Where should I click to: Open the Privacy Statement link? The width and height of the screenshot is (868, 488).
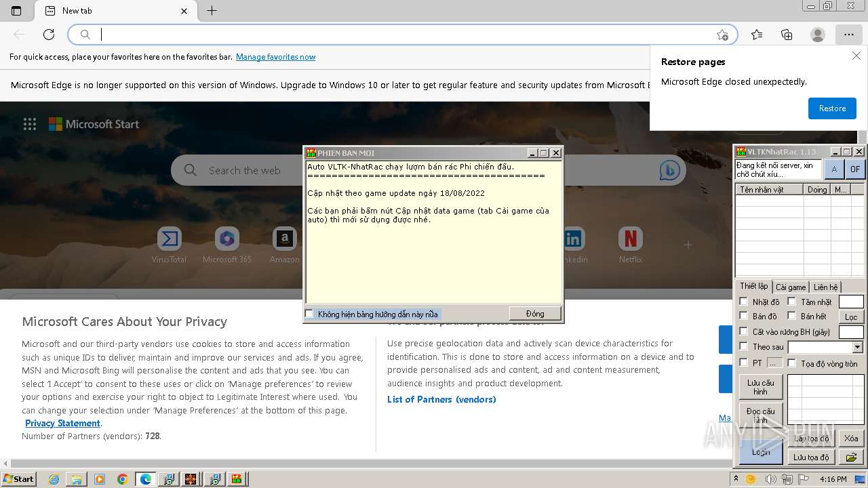click(62, 423)
